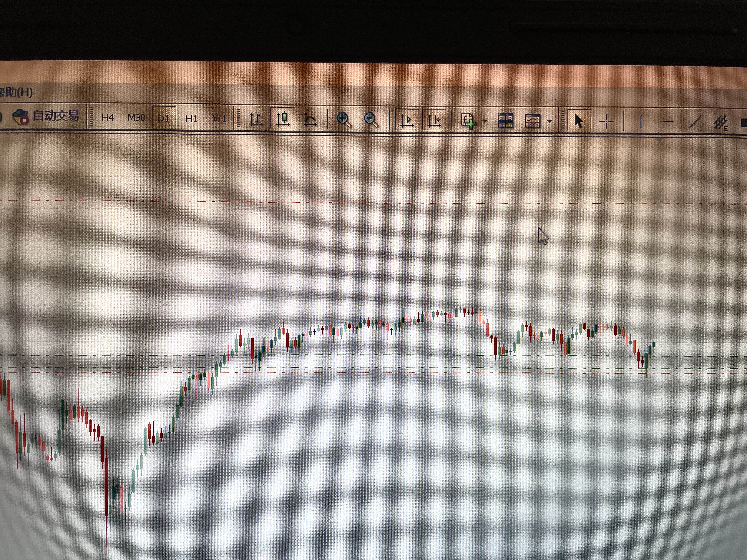Switch chart to H4 timeframe
The width and height of the screenshot is (747, 560).
(108, 117)
